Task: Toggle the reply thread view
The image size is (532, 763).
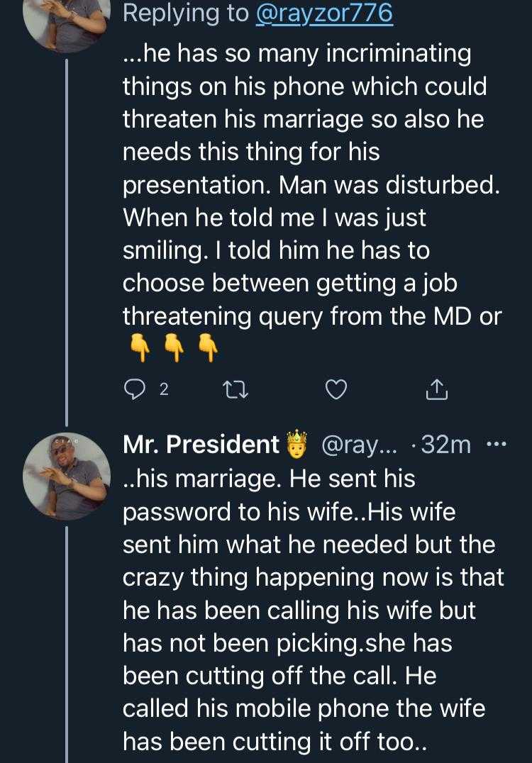Action: pos(135,389)
